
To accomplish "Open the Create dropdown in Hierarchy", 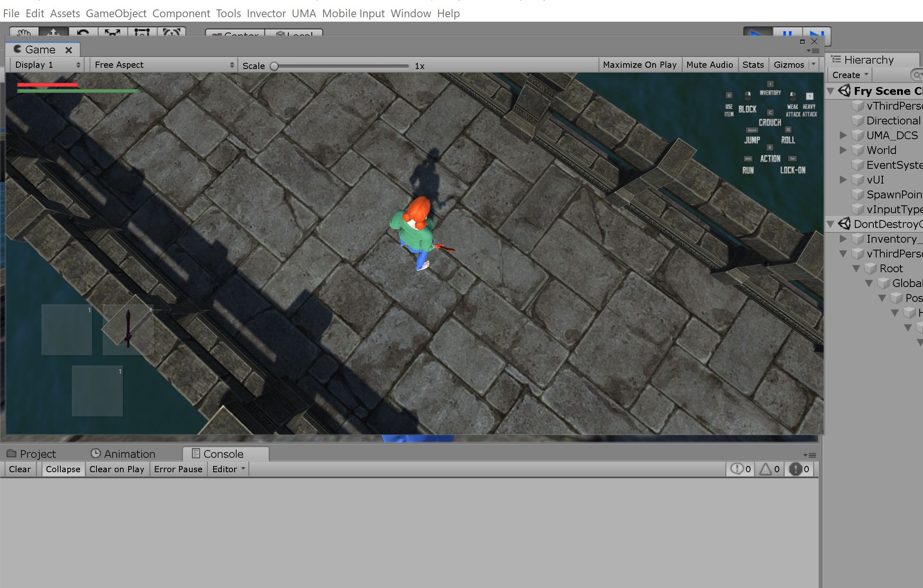I will click(x=849, y=75).
